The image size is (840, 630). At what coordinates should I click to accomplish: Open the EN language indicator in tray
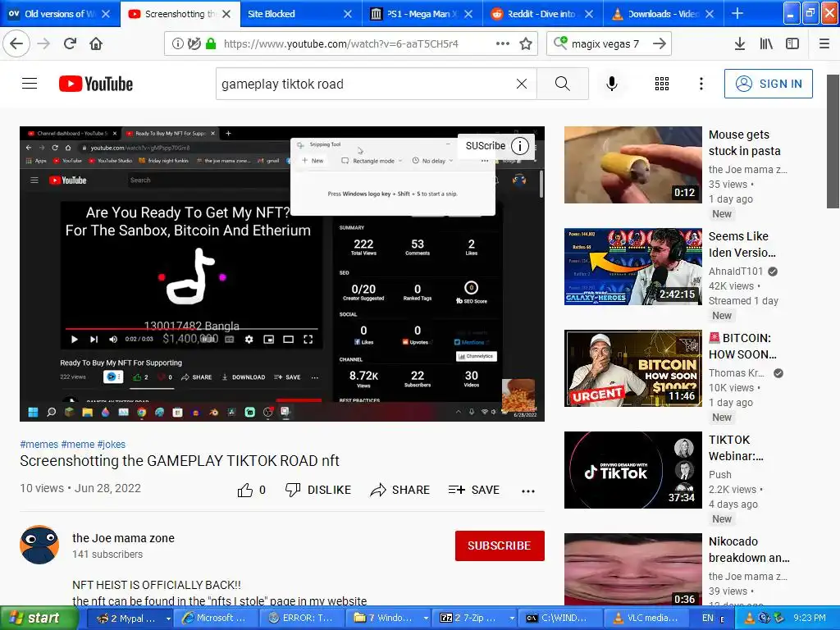(707, 618)
